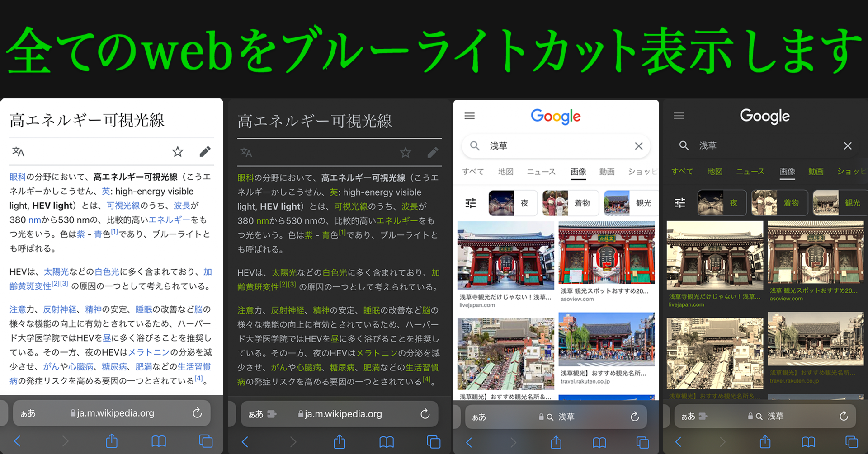
Task: Open 白色光 link on dark Wikipedia page
Action: [335, 272]
